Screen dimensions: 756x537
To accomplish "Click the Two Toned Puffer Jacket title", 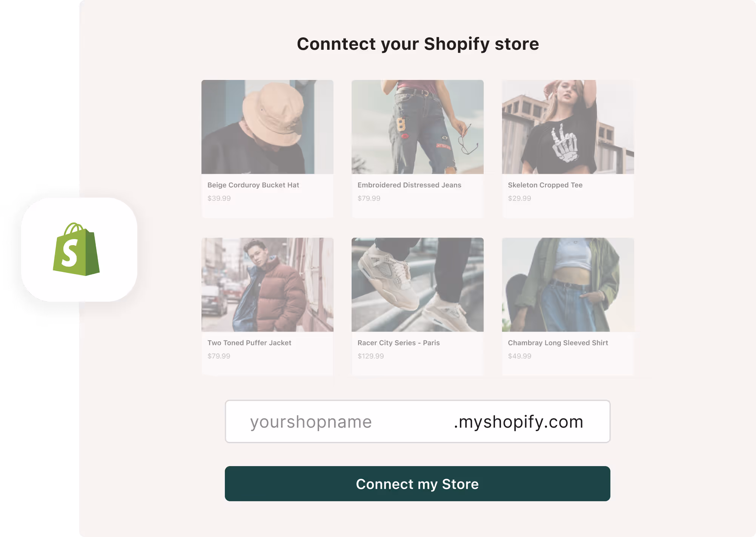I will (249, 343).
